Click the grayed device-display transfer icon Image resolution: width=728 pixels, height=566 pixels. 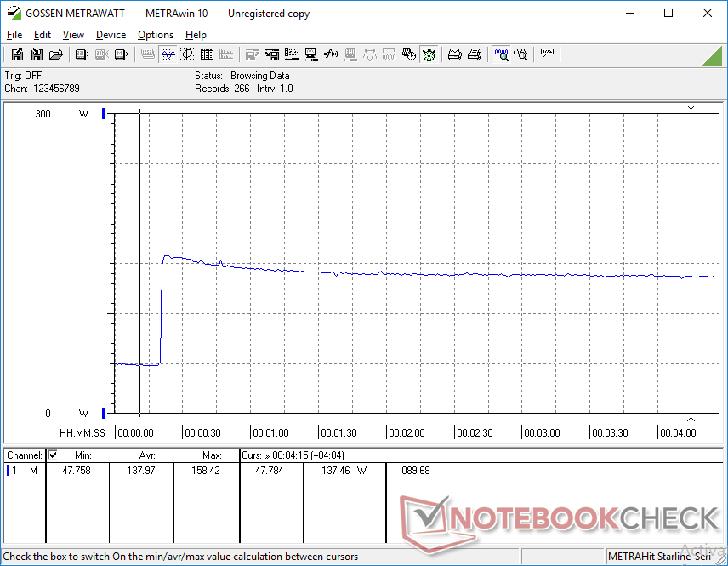[x=350, y=54]
